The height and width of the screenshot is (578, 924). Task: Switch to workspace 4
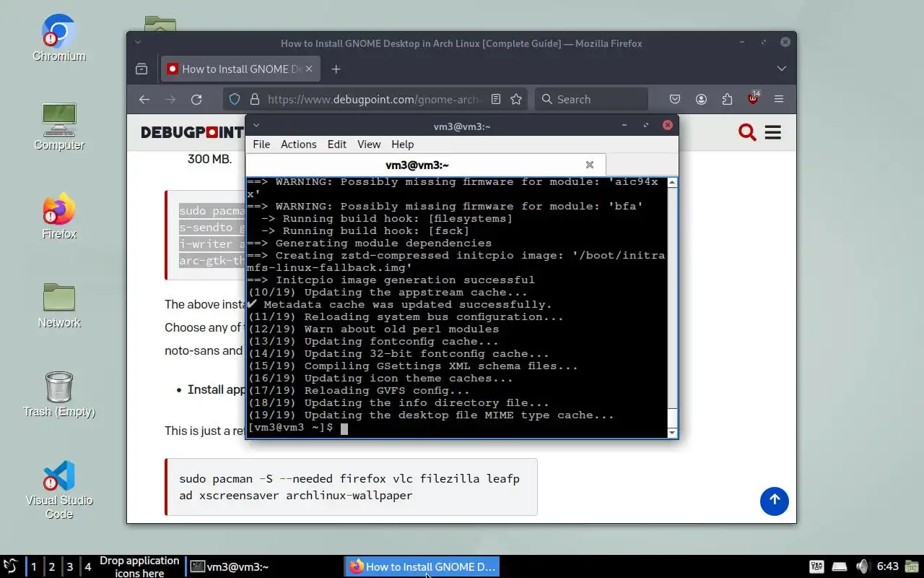(x=87, y=566)
